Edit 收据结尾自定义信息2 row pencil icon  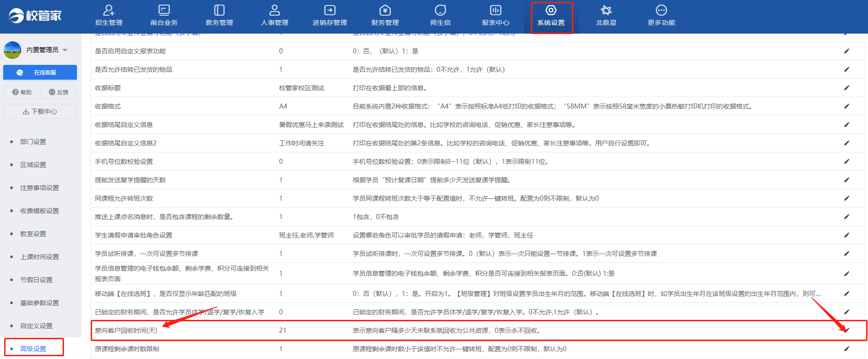(846, 143)
